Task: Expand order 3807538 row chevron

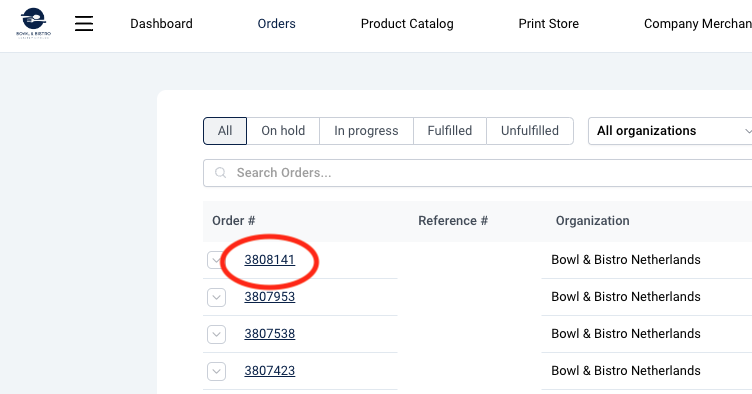Action: (216, 334)
